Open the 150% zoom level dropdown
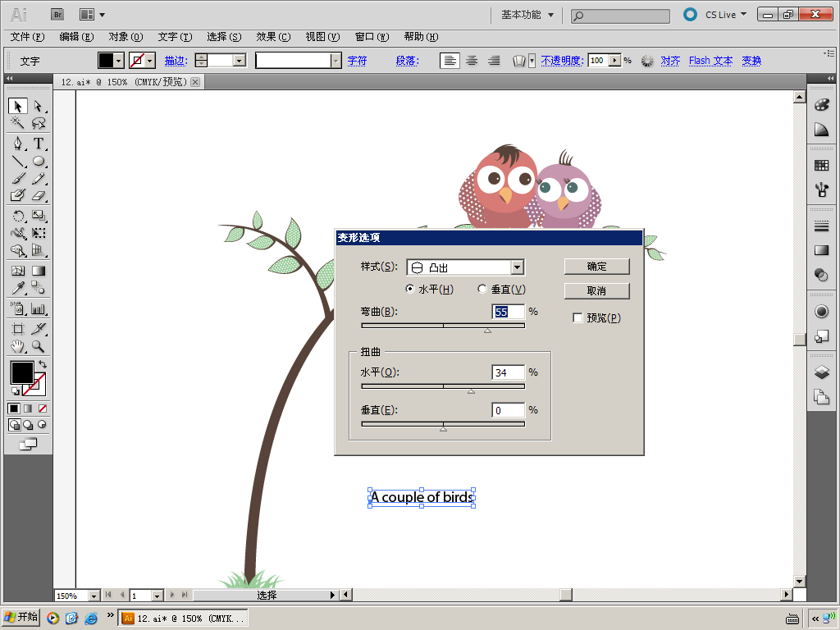 point(94,596)
